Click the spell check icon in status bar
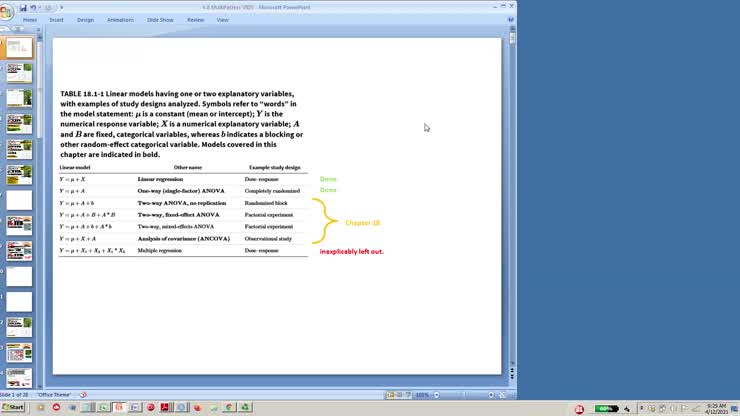 [83, 395]
